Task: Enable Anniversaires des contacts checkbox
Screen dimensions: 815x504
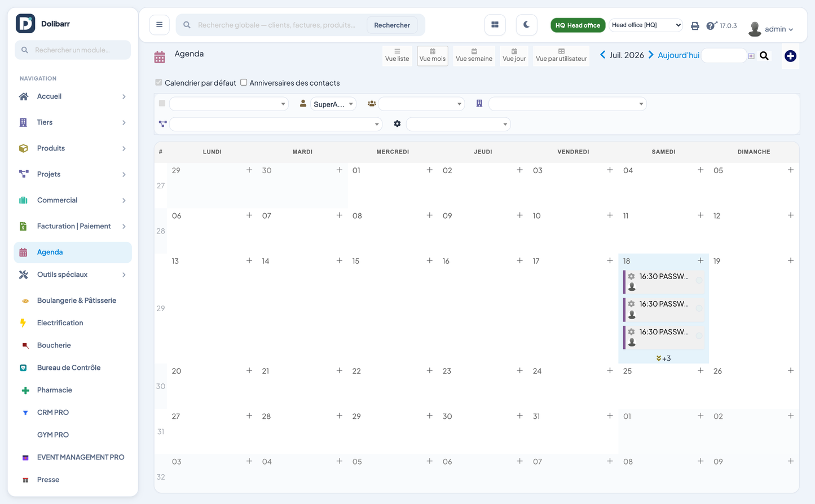Action: [x=244, y=82]
